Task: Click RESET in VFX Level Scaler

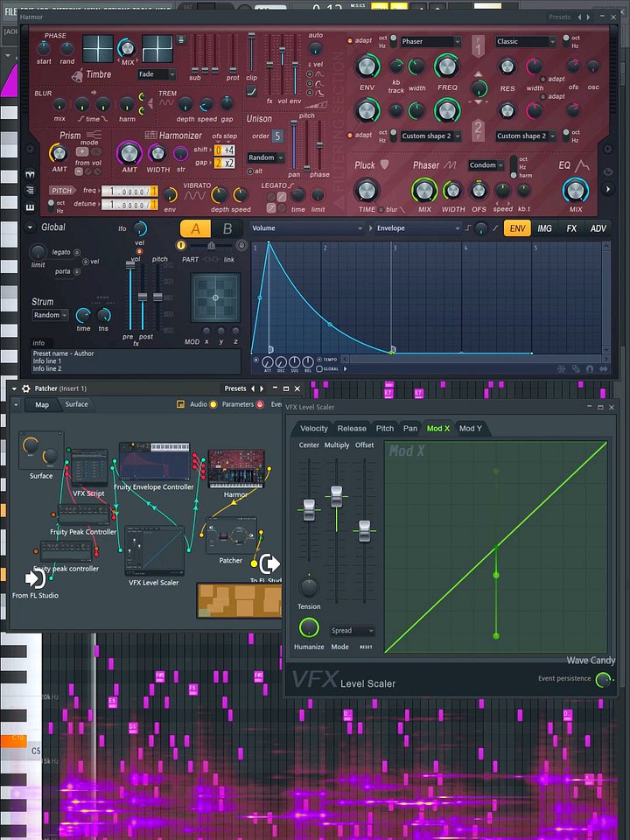Action: point(366,647)
